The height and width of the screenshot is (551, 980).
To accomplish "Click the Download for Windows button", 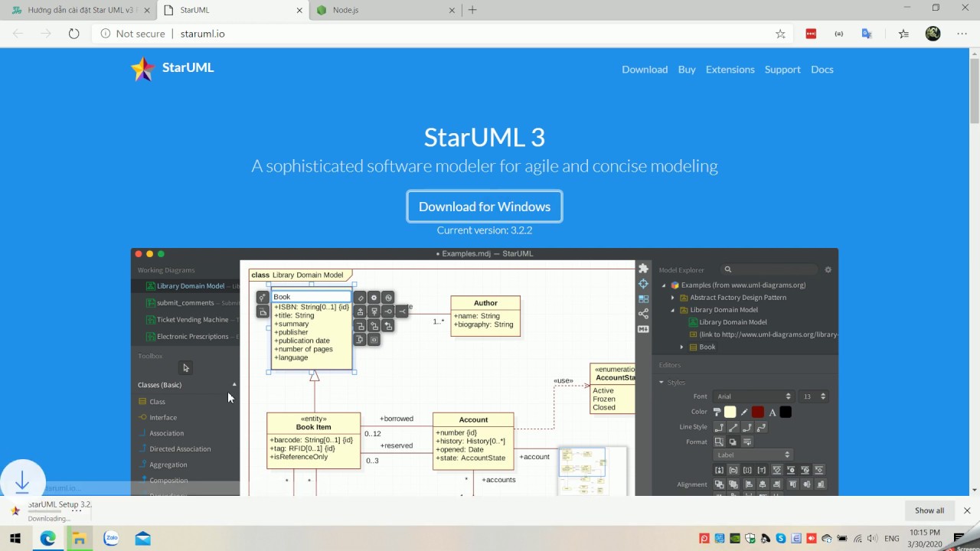I will (485, 207).
